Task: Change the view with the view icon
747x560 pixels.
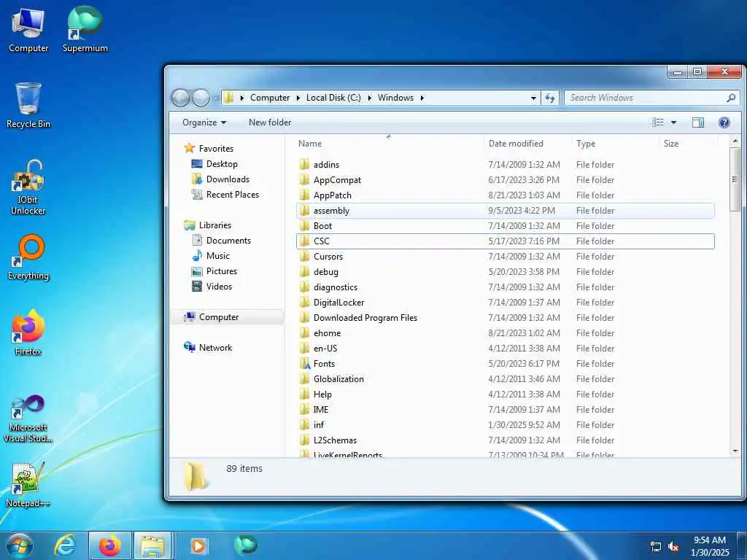Action: (x=658, y=122)
